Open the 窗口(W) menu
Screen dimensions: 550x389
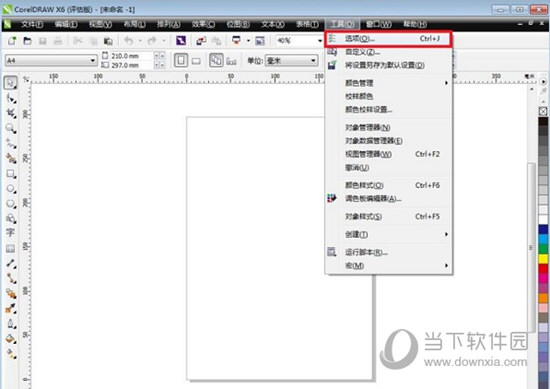tap(378, 24)
